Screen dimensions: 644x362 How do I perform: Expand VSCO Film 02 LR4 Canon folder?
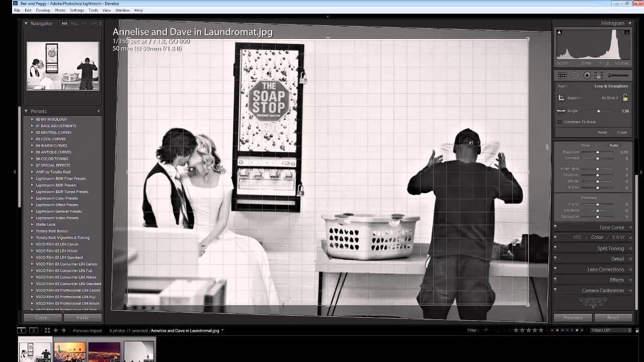coord(32,244)
